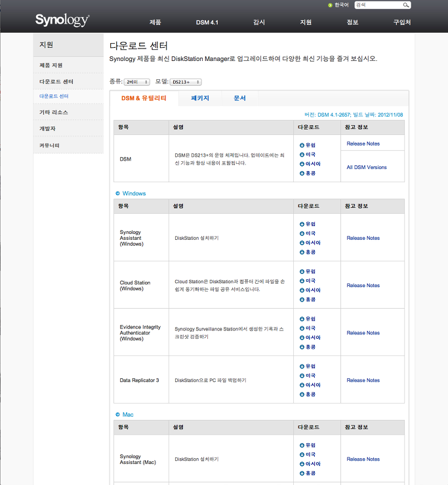Select the DSM & 유틸리티 tab
Screen dimensions: 448x485
click(x=144, y=98)
